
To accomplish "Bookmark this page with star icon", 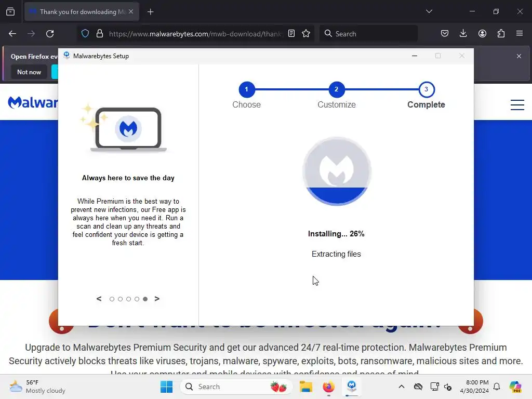I will (x=306, y=33).
